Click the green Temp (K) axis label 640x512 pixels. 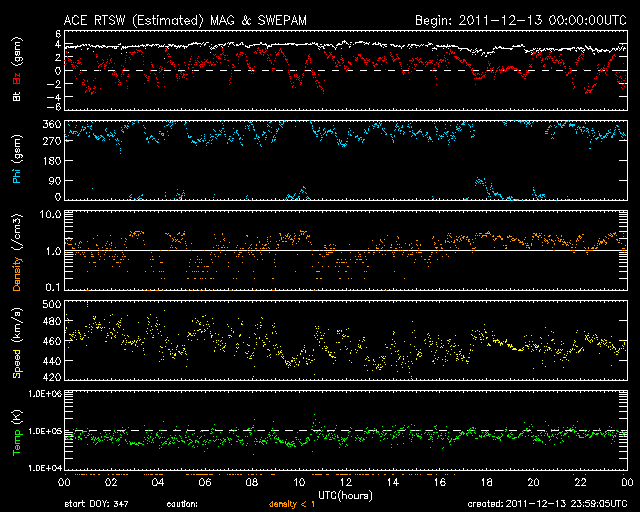(x=17, y=431)
